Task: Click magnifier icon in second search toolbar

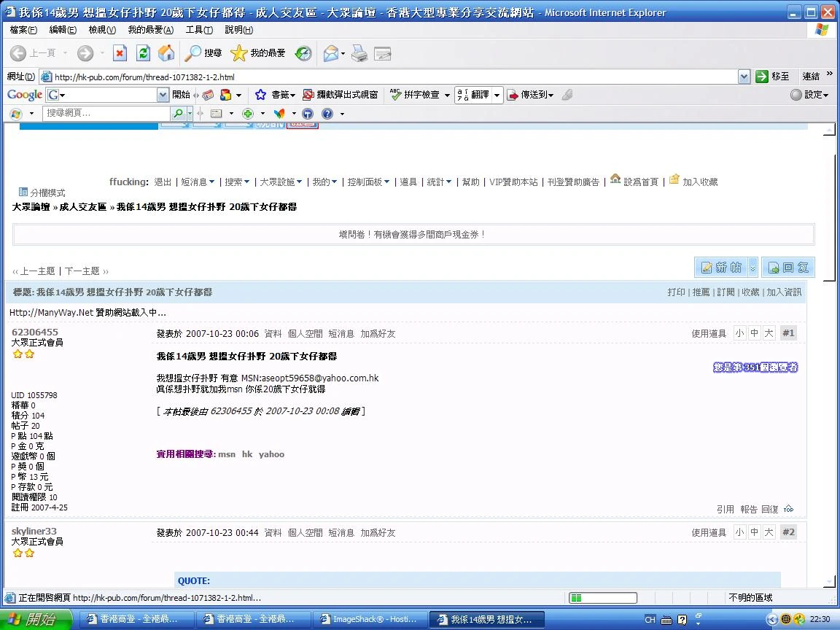Action: pos(177,113)
